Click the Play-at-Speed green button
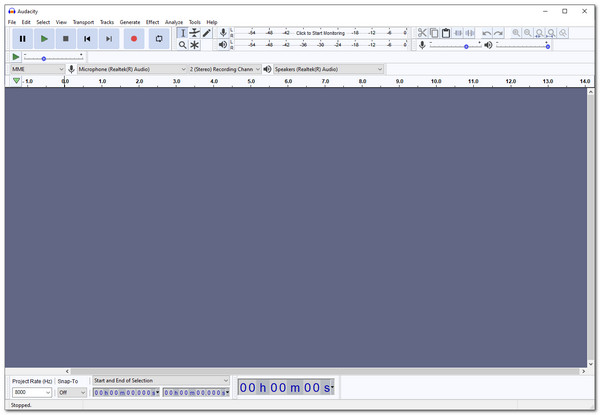 (x=16, y=57)
